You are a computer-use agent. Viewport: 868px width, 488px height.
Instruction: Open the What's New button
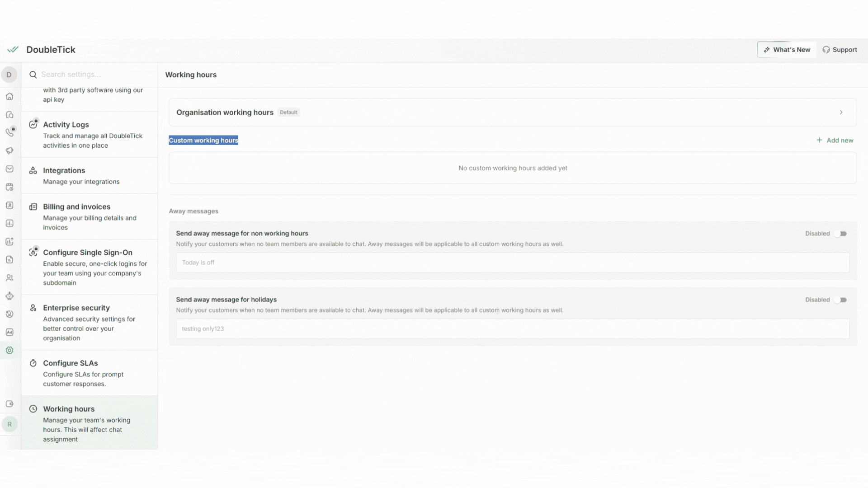click(x=787, y=50)
